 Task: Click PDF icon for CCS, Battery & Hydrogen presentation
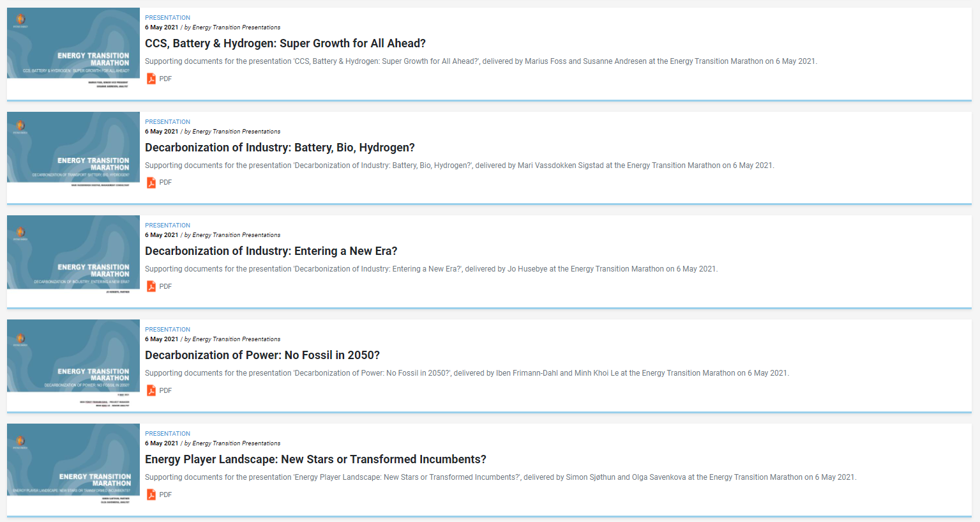151,79
